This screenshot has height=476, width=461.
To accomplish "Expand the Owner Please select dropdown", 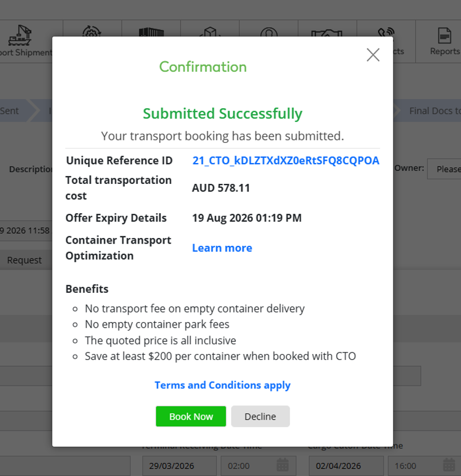I will tap(444, 169).
